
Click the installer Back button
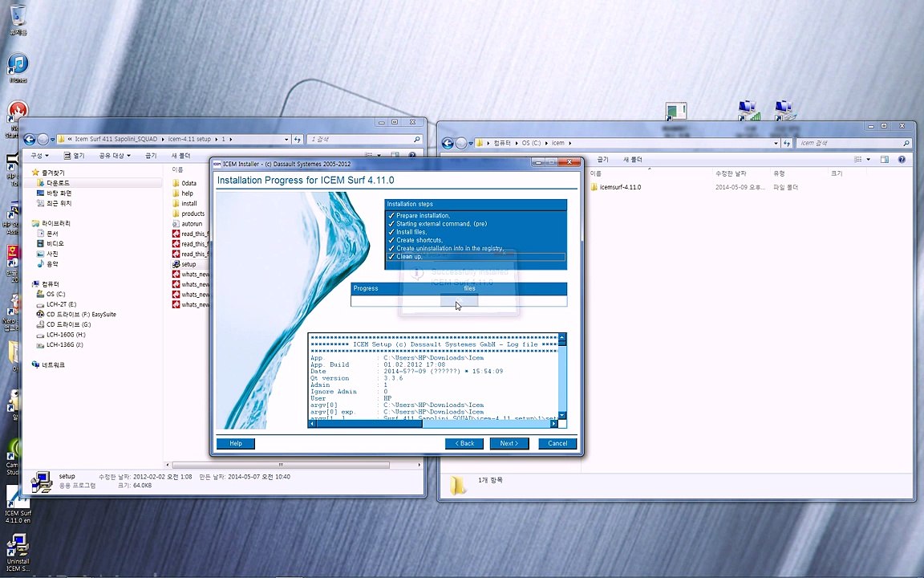click(464, 443)
